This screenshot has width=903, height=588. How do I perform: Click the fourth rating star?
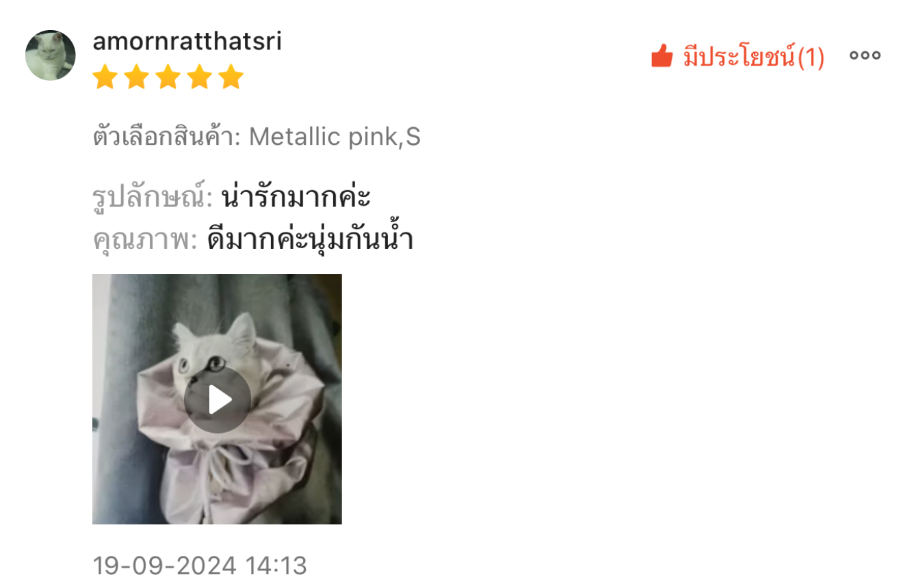tap(200, 77)
